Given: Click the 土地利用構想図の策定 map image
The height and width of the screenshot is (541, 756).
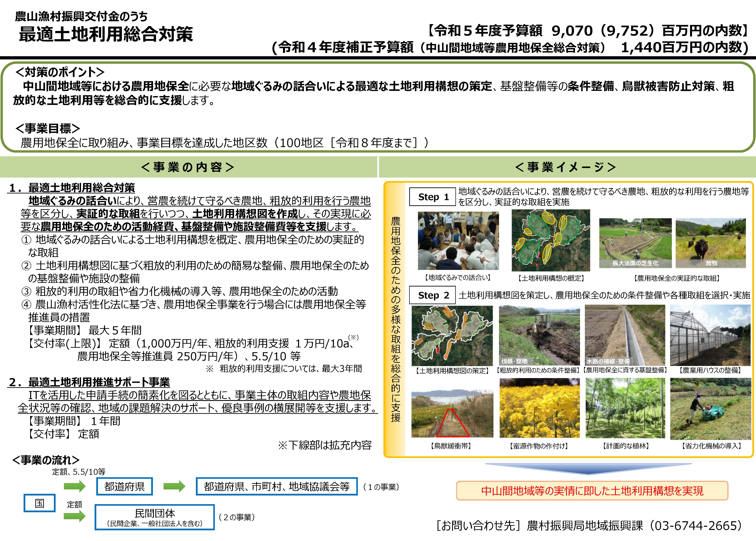Looking at the screenshot, I should tap(452, 336).
